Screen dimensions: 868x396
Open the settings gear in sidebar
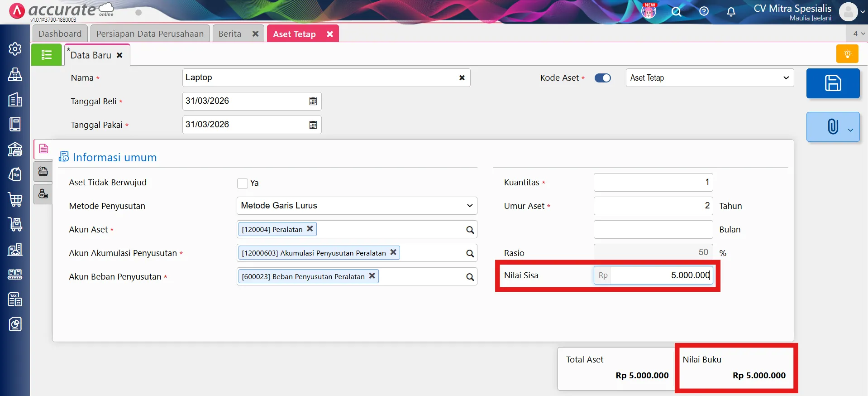tap(15, 49)
